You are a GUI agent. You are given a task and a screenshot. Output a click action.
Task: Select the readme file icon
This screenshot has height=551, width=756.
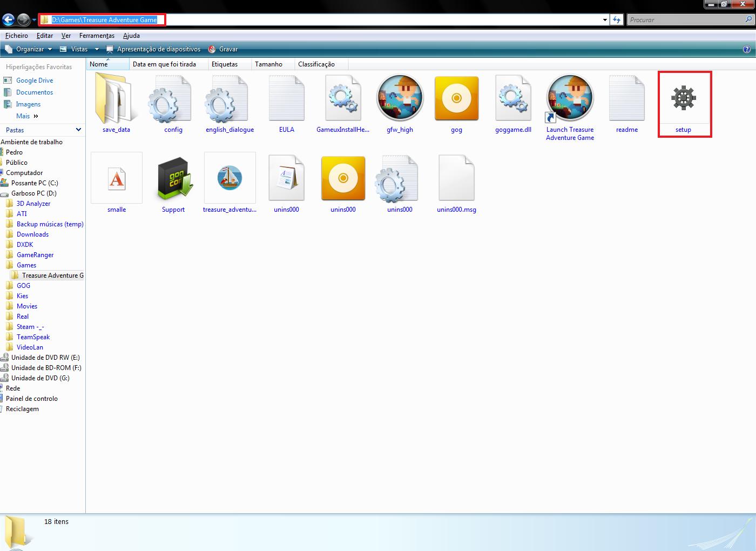click(x=627, y=99)
